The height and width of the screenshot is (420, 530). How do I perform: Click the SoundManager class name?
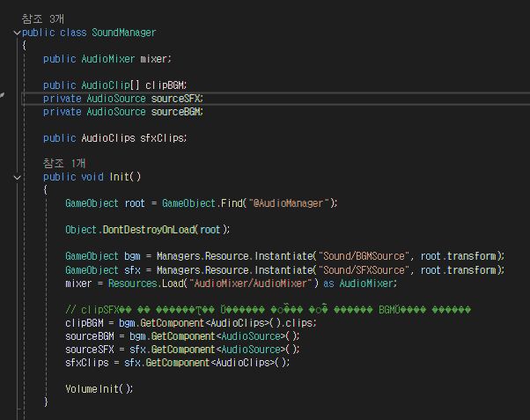[124, 33]
